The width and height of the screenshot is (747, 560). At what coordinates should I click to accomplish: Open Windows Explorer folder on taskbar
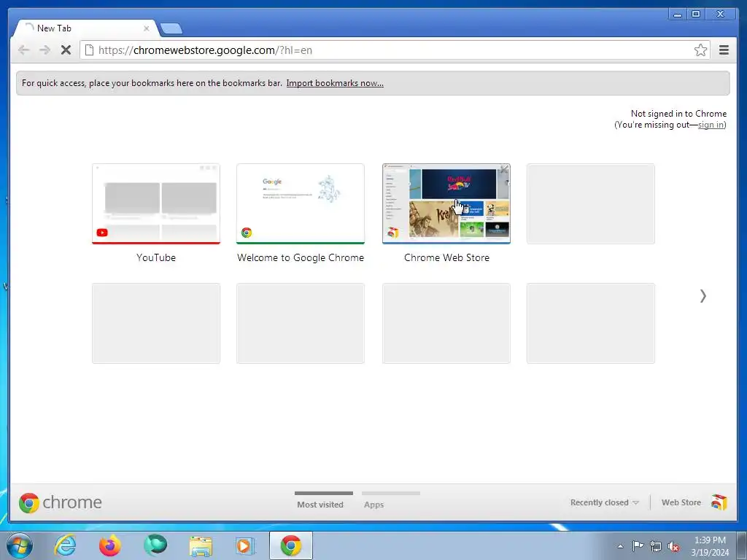click(x=201, y=545)
